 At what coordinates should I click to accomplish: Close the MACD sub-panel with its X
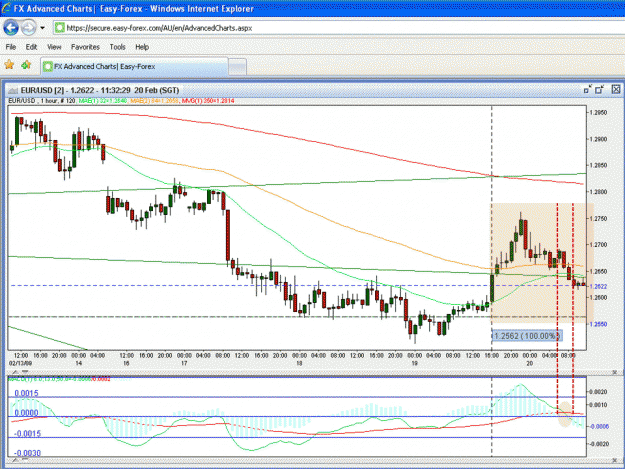(614, 372)
